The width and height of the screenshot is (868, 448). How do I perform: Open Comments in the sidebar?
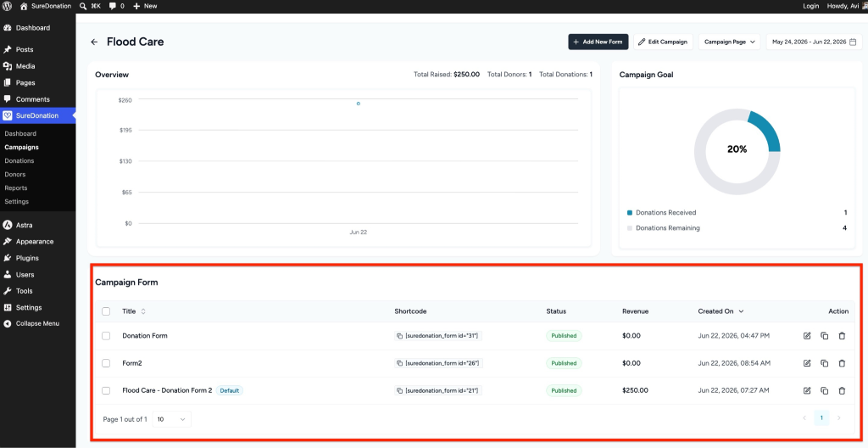(x=33, y=99)
